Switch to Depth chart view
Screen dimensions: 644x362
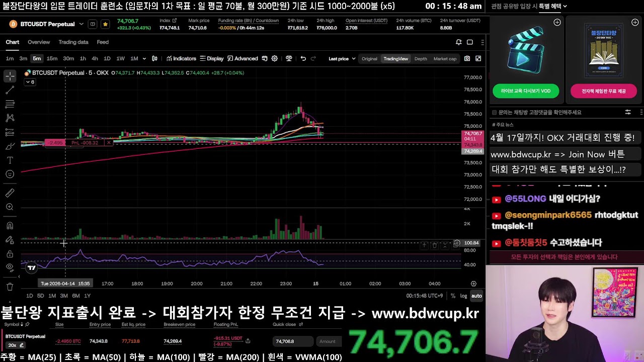(x=421, y=59)
